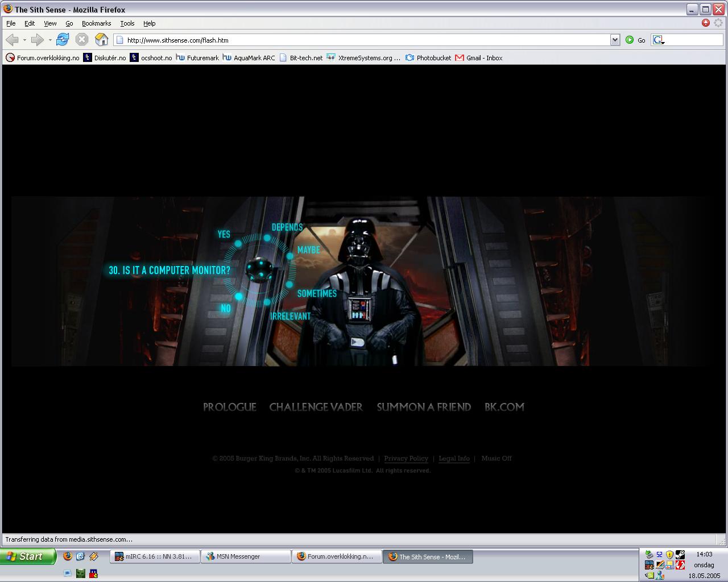Open the Privacy Policy link

(406, 459)
